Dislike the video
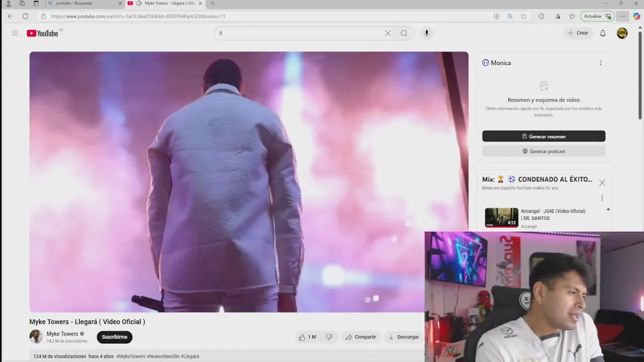 329,337
